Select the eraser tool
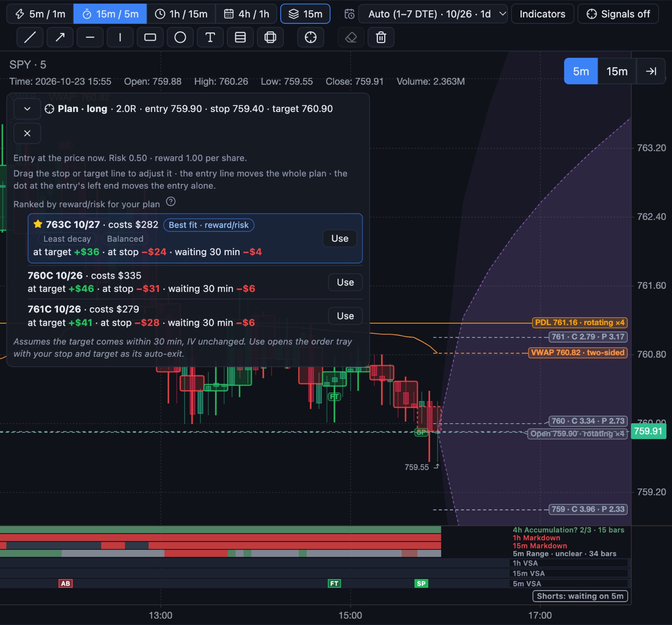The height and width of the screenshot is (625, 672). click(x=351, y=37)
